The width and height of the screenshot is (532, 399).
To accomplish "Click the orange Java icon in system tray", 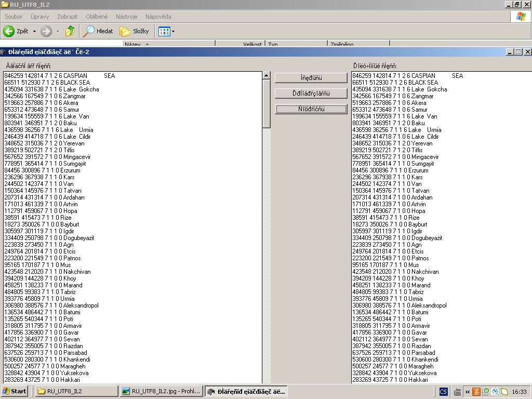I will [x=476, y=391].
